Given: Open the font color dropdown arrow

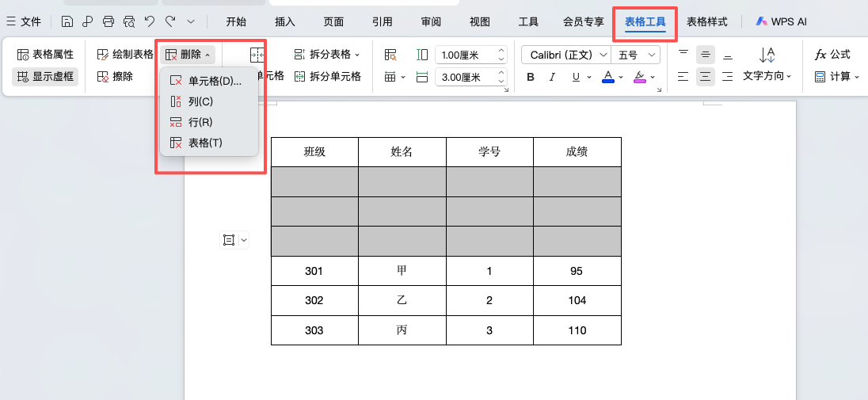Looking at the screenshot, I should (x=621, y=77).
